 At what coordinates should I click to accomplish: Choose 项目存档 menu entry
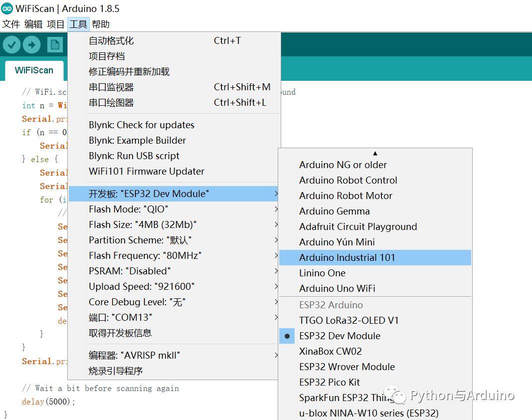point(174,56)
